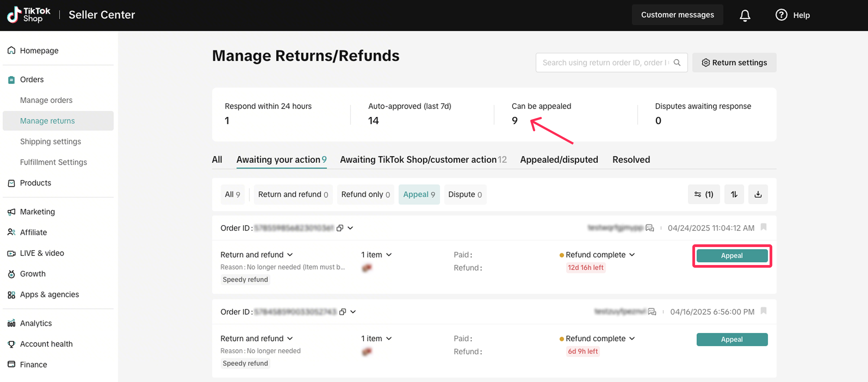The width and height of the screenshot is (868, 382).
Task: Expand the 1 item dropdown in second order
Action: pyautogui.click(x=389, y=338)
